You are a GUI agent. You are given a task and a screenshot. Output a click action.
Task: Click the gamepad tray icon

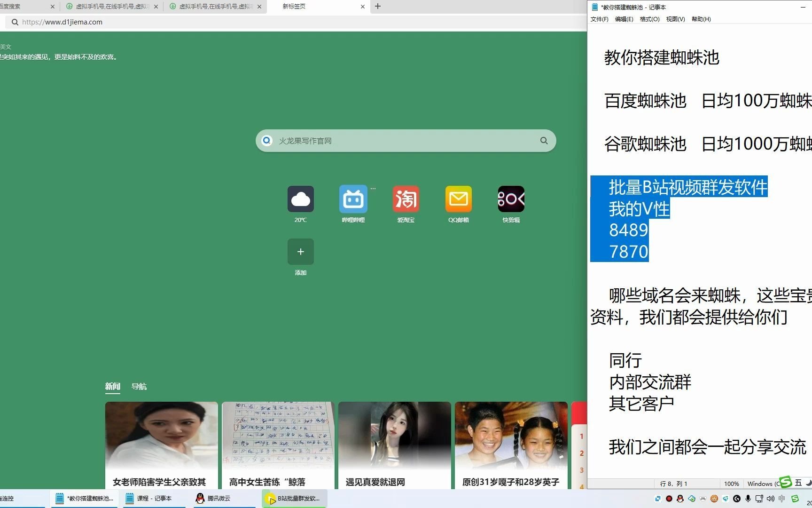[x=703, y=499]
